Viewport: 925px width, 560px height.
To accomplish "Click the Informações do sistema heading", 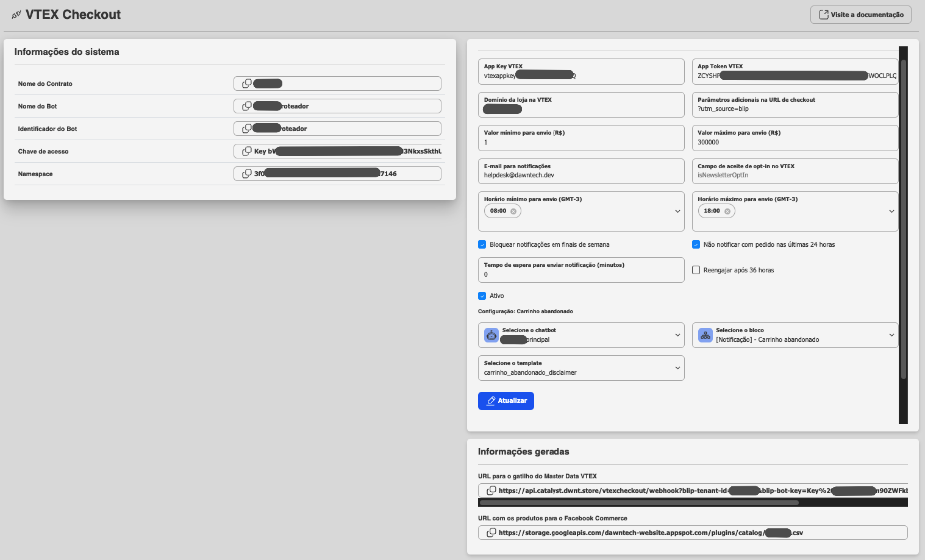I will coord(67,52).
